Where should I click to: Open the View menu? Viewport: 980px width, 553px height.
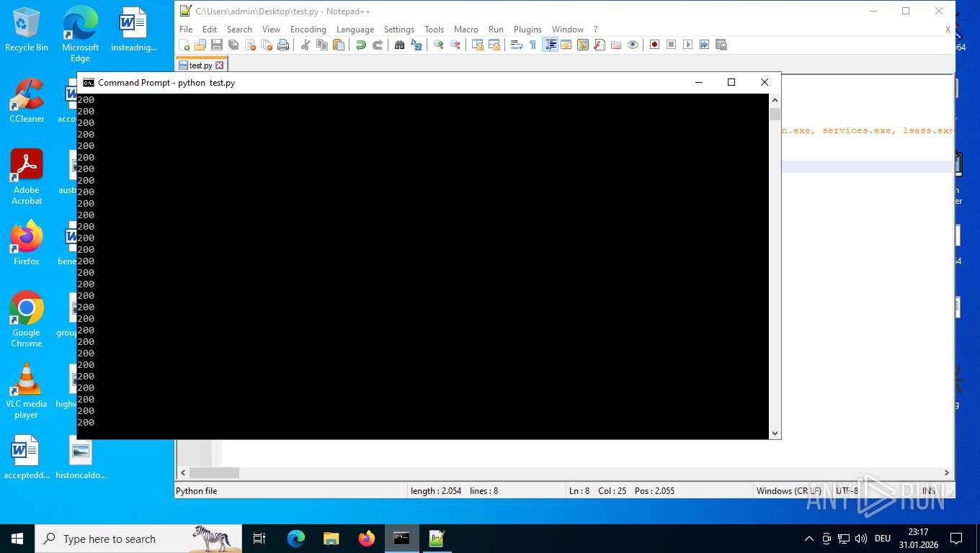271,30
